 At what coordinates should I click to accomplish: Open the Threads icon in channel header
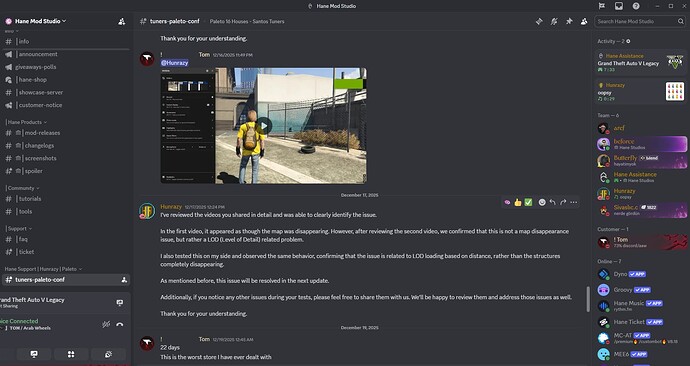539,21
